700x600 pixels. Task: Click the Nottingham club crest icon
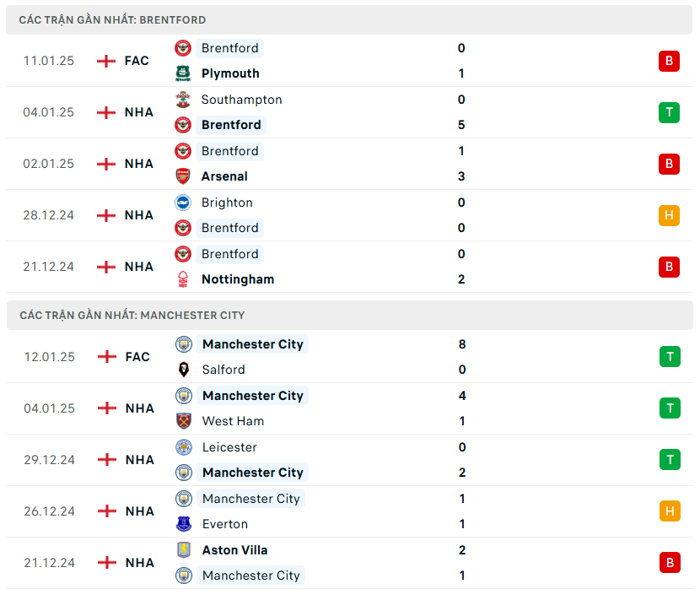click(183, 279)
